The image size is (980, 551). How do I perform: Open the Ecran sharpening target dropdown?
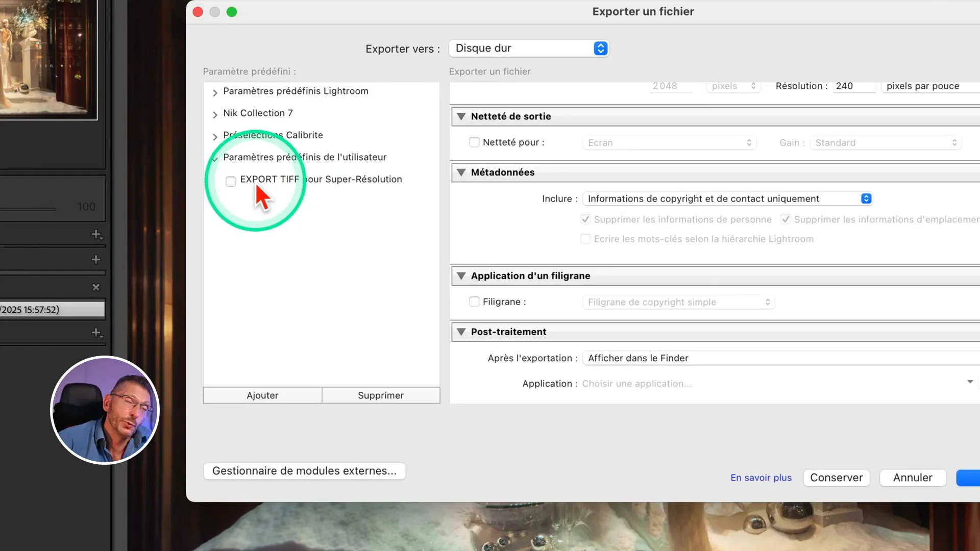(x=669, y=143)
